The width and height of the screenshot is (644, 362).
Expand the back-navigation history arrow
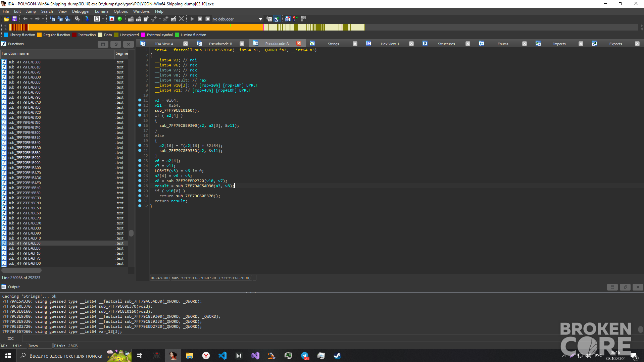31,19
